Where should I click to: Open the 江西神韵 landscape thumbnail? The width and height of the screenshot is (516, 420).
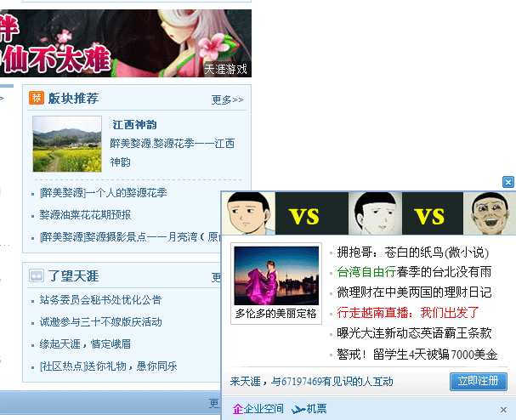coord(67,144)
